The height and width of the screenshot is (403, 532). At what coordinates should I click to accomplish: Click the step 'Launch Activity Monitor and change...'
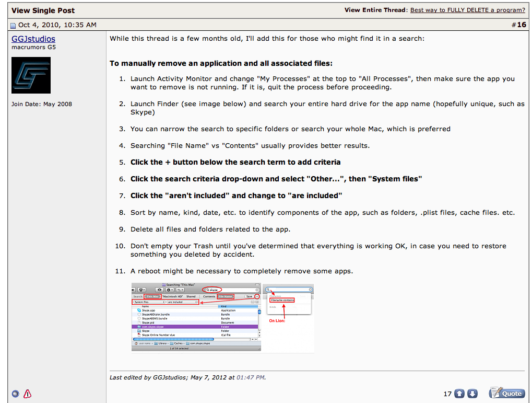(x=323, y=83)
